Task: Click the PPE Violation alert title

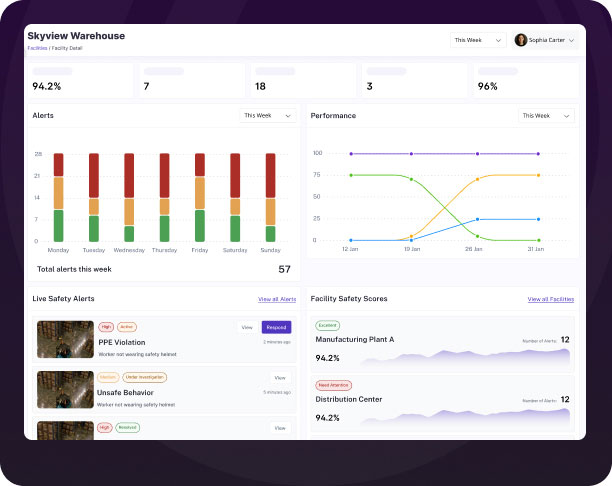Action: tap(122, 342)
